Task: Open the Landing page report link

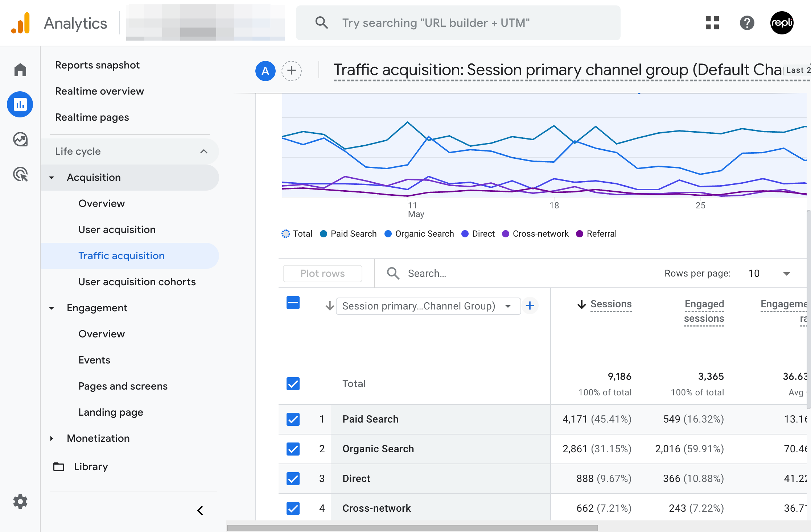Action: (x=111, y=412)
